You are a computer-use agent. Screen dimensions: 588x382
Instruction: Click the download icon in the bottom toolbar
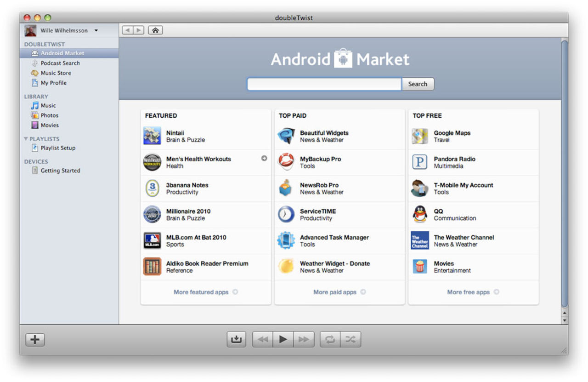pos(236,339)
